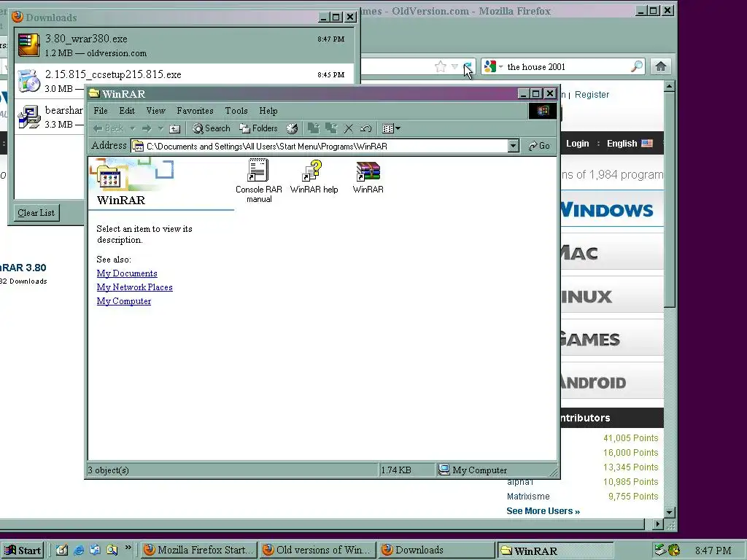Click the Matrixisme contributor name
The width and height of the screenshot is (747, 560).
pyautogui.click(x=528, y=496)
